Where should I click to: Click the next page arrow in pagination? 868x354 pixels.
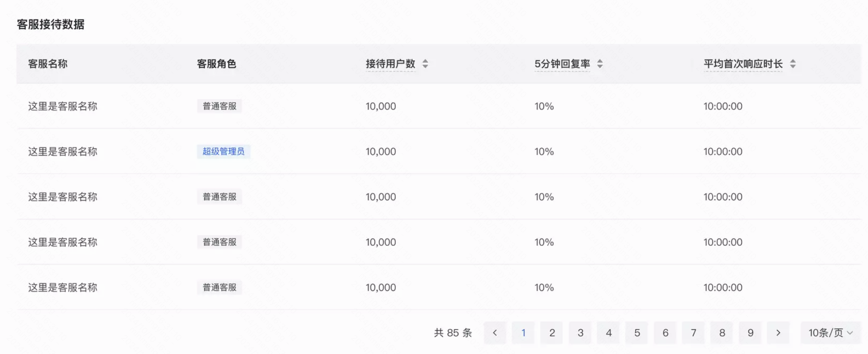click(x=778, y=332)
